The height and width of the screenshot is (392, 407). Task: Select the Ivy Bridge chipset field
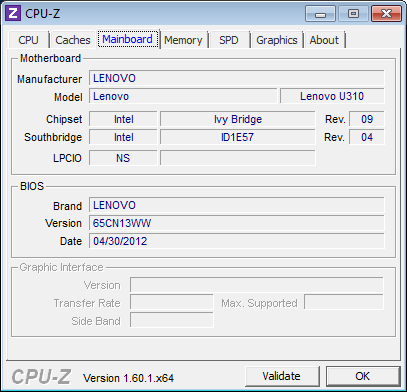coord(238,119)
